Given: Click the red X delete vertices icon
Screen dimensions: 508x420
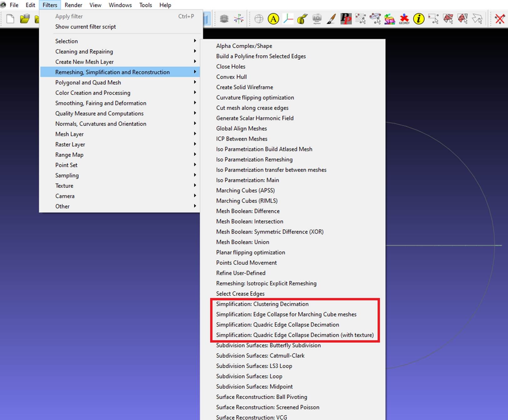Looking at the screenshot, I should tap(500, 19).
